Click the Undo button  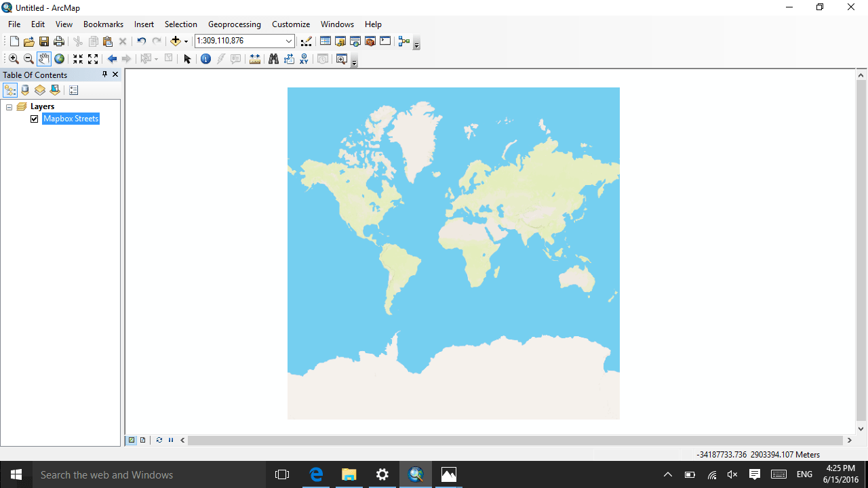142,41
